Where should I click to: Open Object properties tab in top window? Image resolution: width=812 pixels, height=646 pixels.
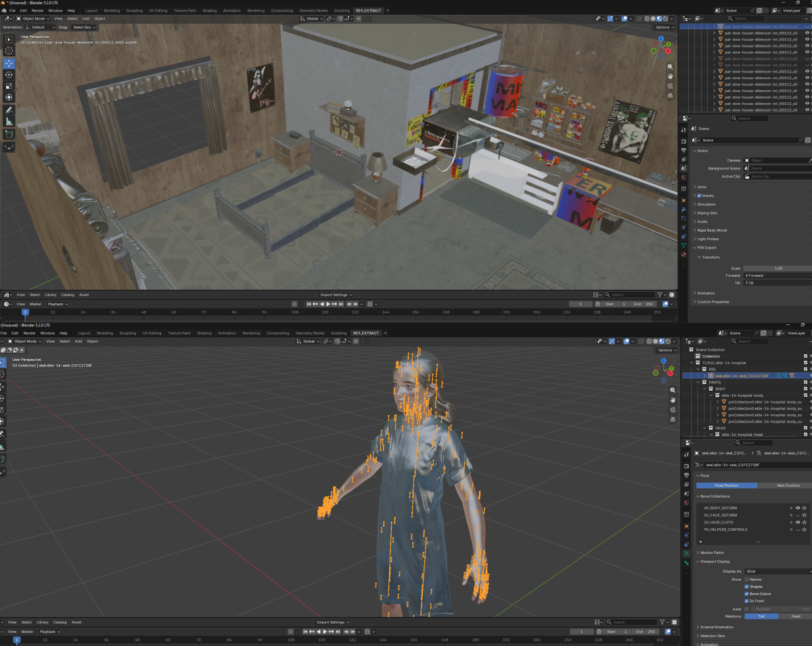684,200
